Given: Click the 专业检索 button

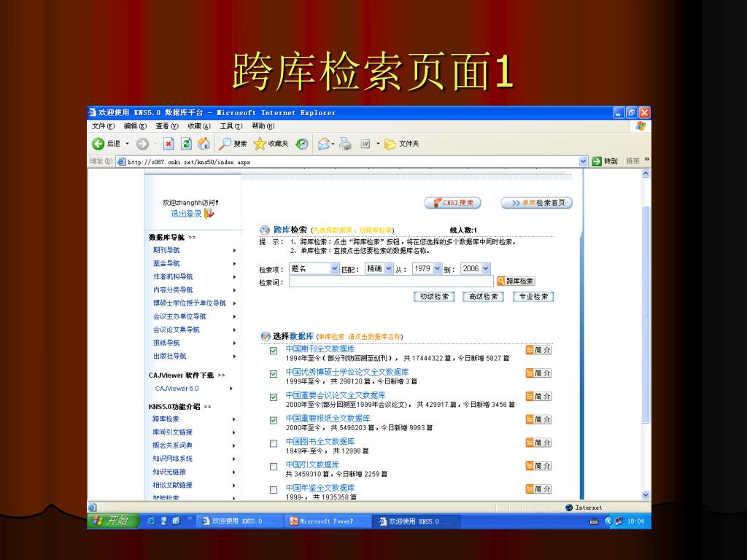Looking at the screenshot, I should 533,297.
